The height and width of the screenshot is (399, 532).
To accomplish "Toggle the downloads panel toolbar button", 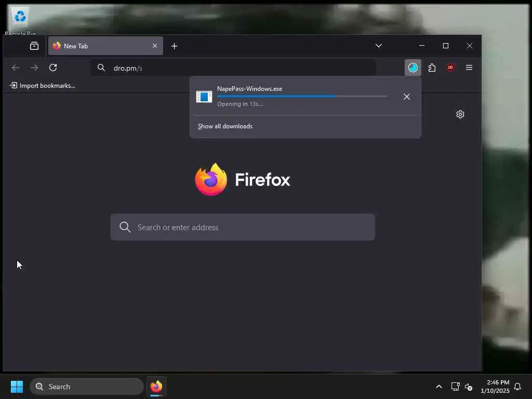I will (x=413, y=68).
